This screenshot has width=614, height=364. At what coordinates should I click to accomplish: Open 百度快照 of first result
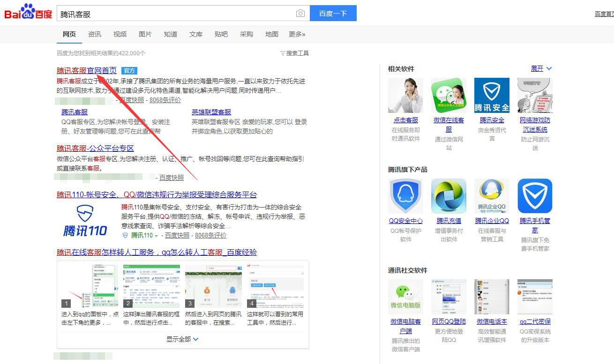(132, 100)
